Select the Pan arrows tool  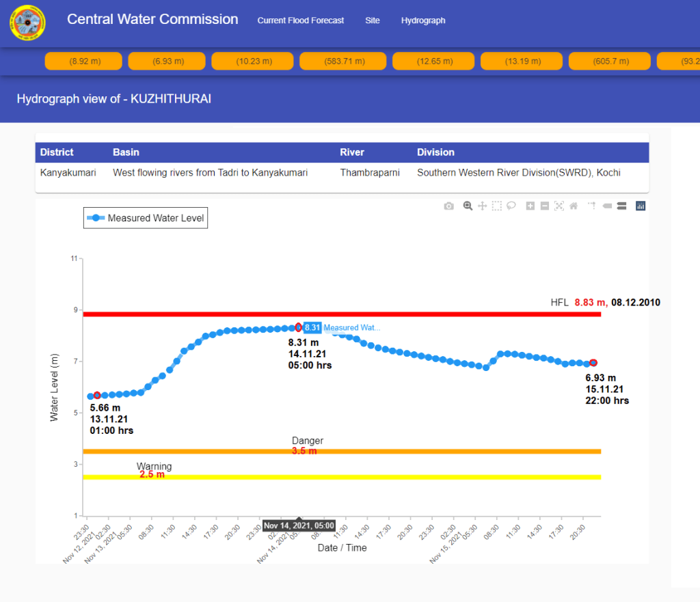click(x=482, y=206)
